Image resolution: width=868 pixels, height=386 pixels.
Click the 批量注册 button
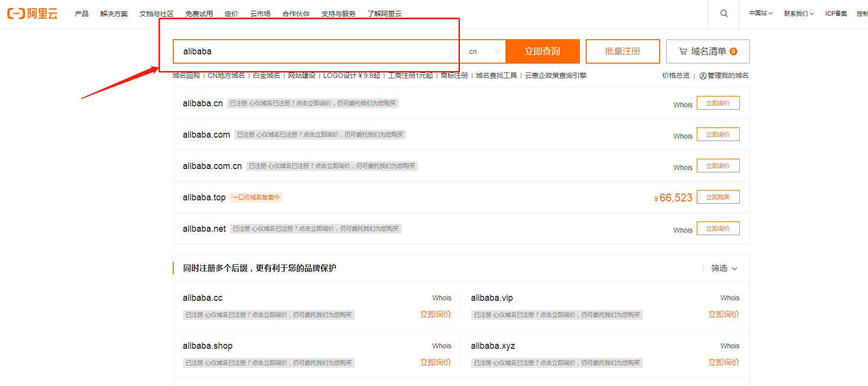pyautogui.click(x=623, y=51)
